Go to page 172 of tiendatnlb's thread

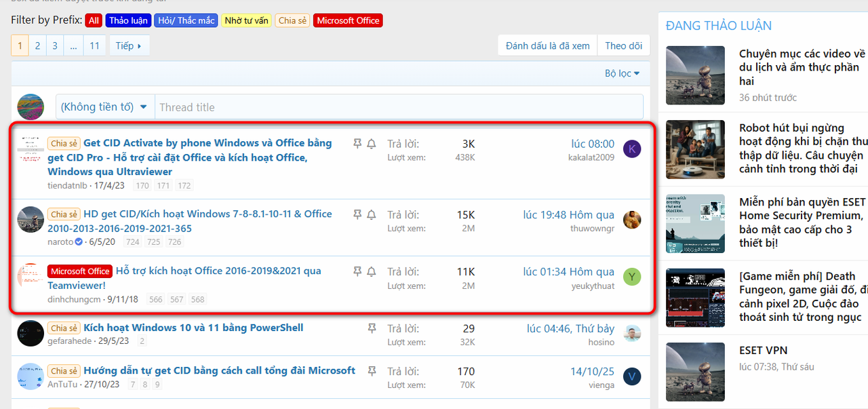point(184,185)
